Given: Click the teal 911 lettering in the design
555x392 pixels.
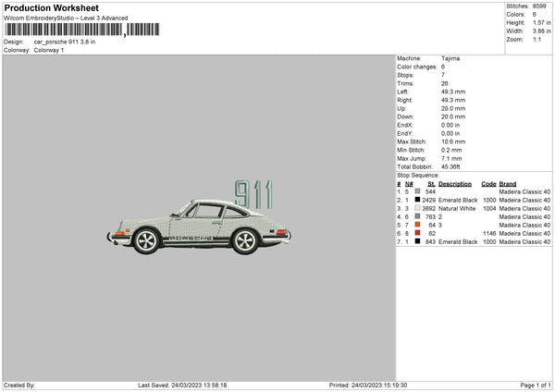Looking at the screenshot, I should pos(253,194).
